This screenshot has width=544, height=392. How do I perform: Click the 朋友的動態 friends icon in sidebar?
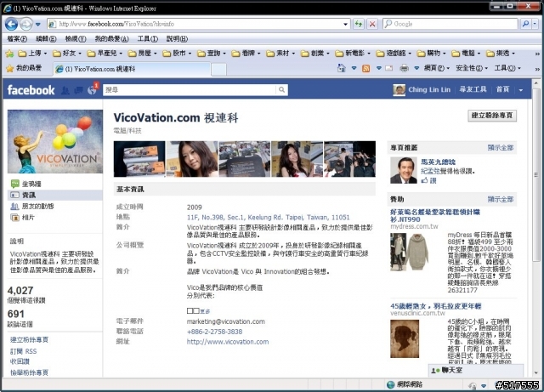(x=15, y=207)
